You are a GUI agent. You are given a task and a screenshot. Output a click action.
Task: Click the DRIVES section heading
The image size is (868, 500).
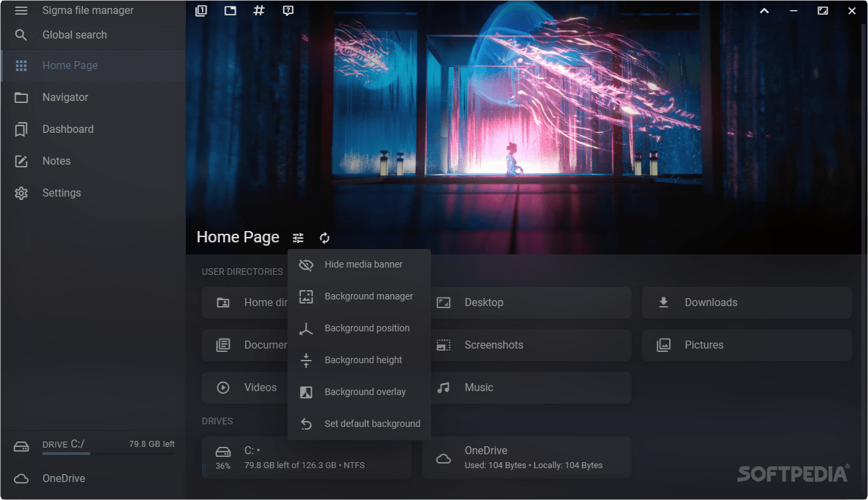[217, 421]
